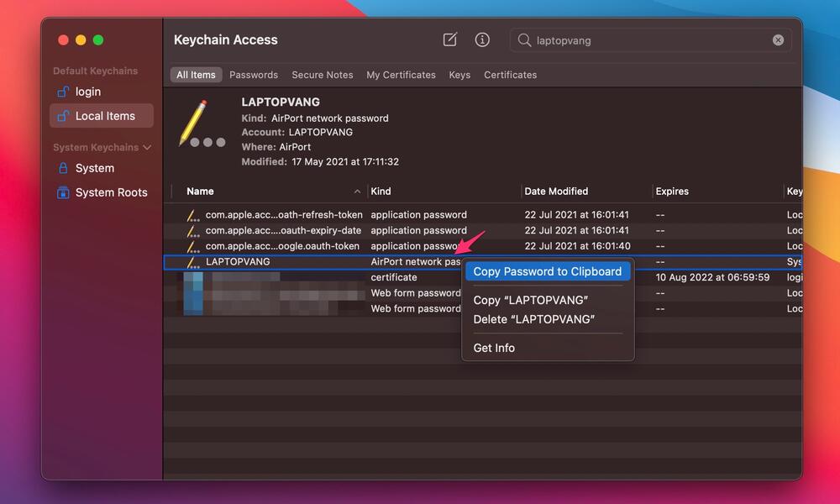Click the blurred certificate row icon
The height and width of the screenshot is (504, 840).
coord(193,278)
